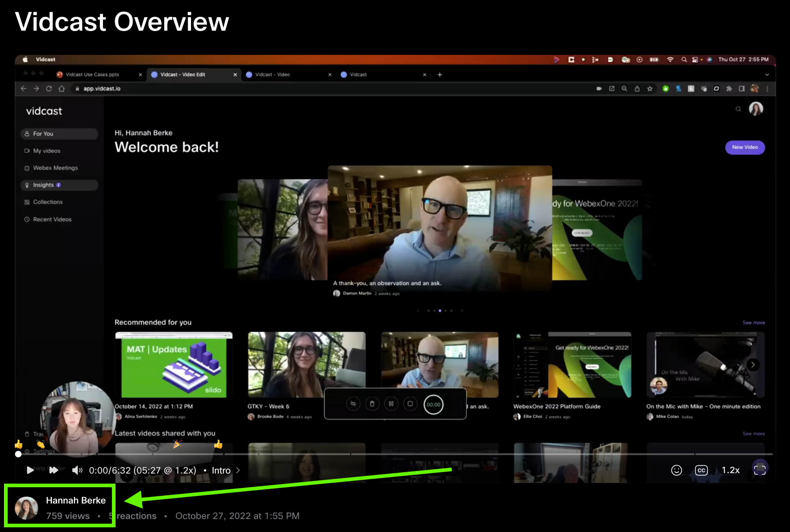
Task: Click the browser forward arrow
Action: [36, 89]
